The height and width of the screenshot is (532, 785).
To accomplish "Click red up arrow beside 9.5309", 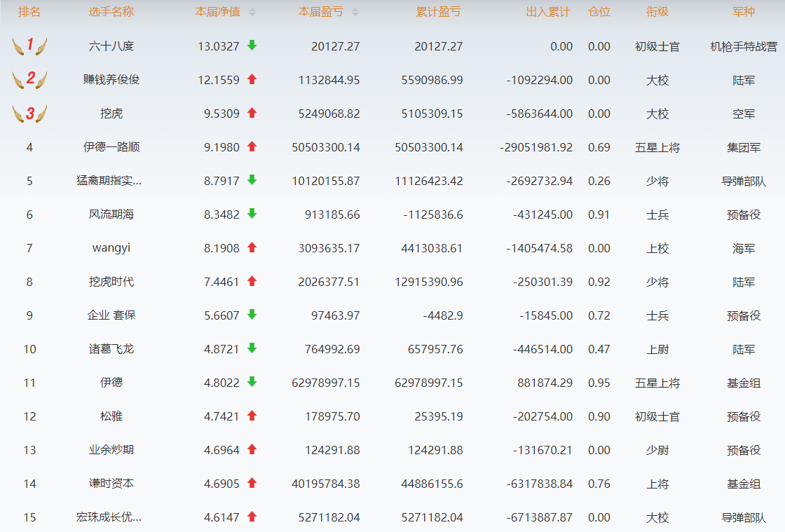I will (252, 113).
